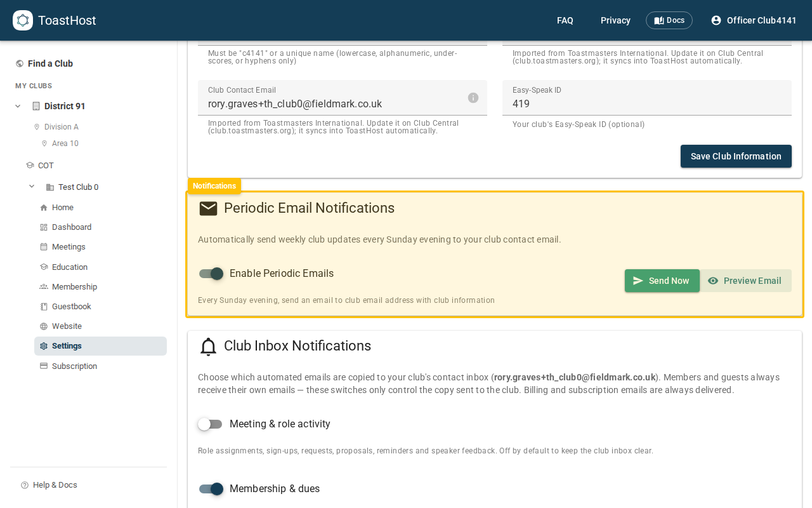
Task: Open the Membership section
Action: point(100,287)
